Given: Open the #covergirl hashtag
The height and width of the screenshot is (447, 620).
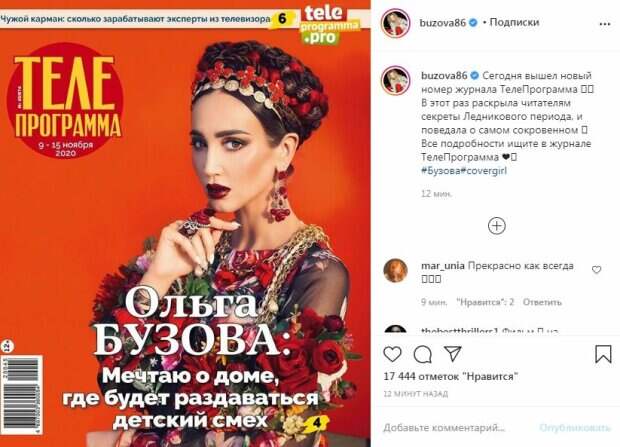Looking at the screenshot, I should pyautogui.click(x=483, y=171).
